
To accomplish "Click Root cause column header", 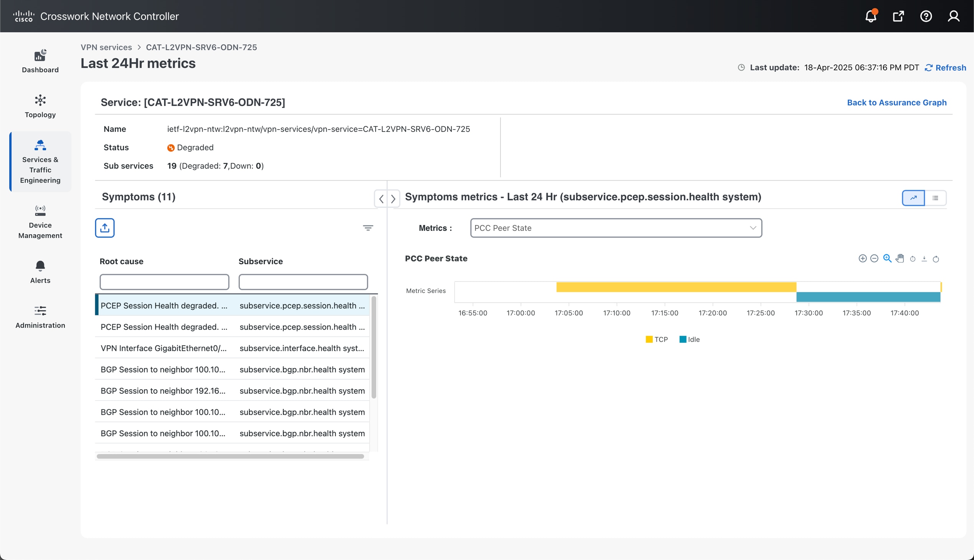I will pos(121,261).
